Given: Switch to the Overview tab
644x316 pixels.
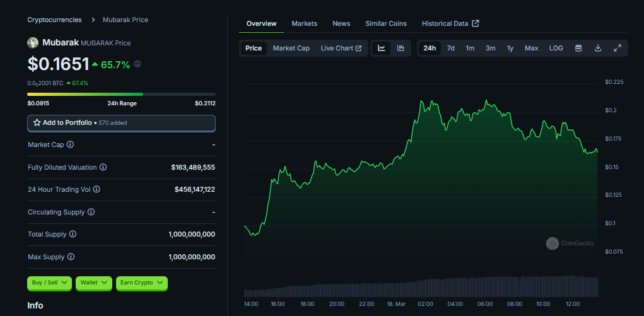Looking at the screenshot, I should [261, 23].
